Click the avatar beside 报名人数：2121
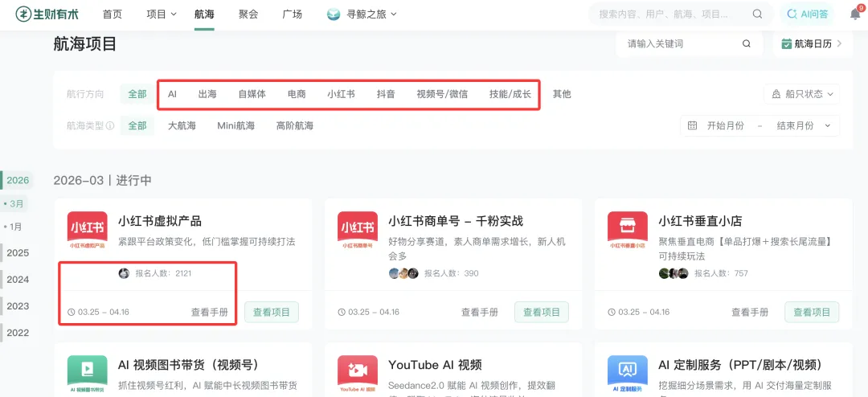868x397 pixels. [x=124, y=273]
